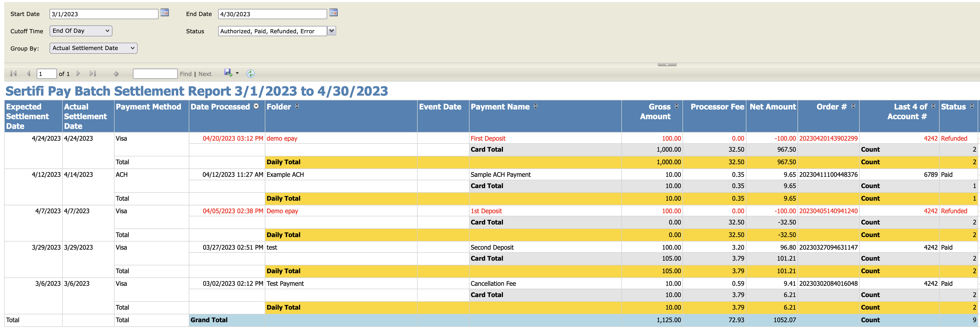
Task: Click the Next search link
Action: click(205, 74)
